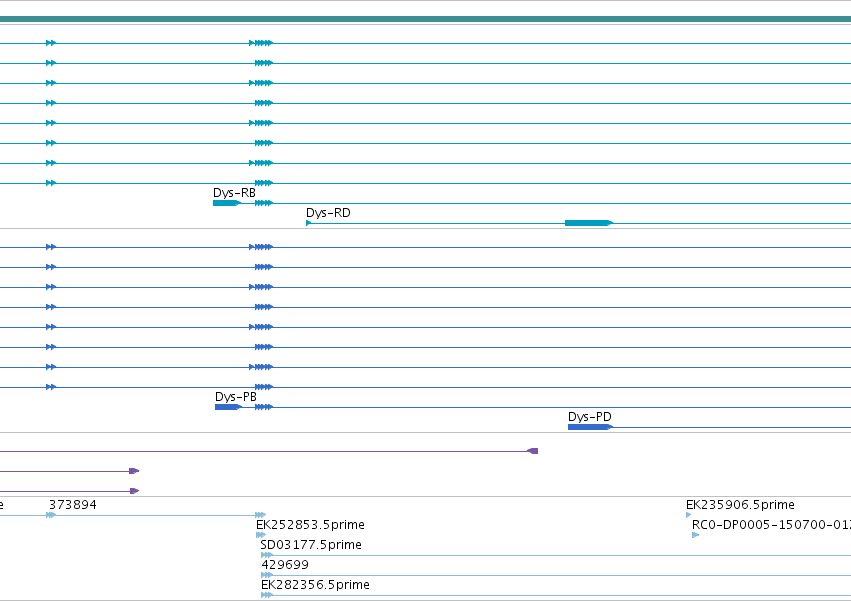Click the purple left-pointing feature end

point(532,451)
